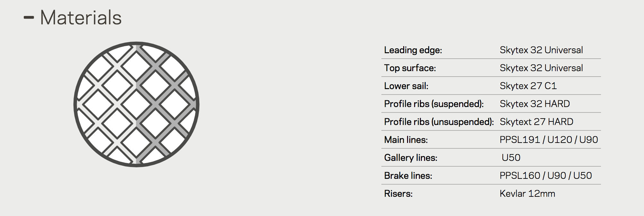Click the Gallery lines label
The image size is (644, 216).
(411, 158)
